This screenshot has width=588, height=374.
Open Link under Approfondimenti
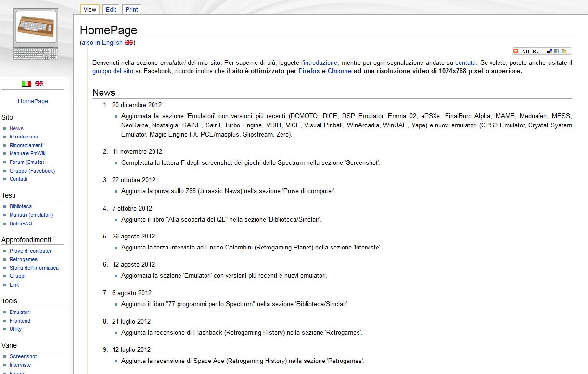[x=14, y=285]
